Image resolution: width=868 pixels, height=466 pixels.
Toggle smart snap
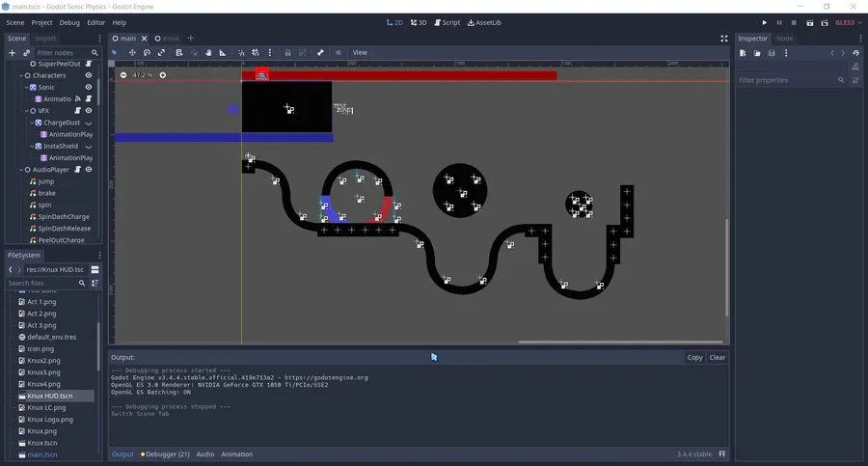pos(241,53)
